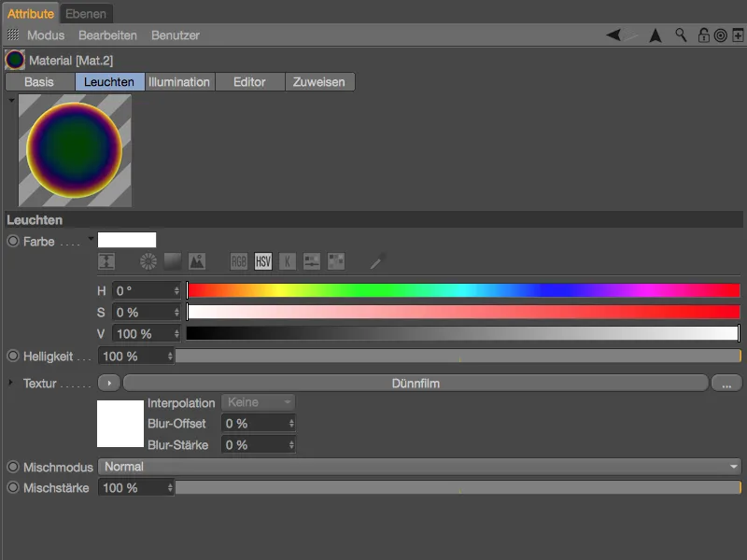Toggle compact color chooser icon
This screenshot has height=560, width=747.
click(x=106, y=261)
